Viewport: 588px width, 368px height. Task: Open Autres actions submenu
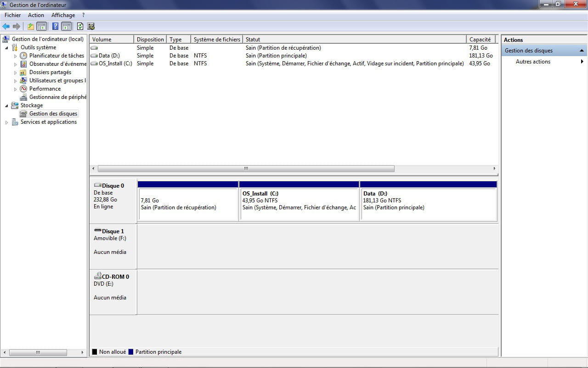tap(533, 62)
